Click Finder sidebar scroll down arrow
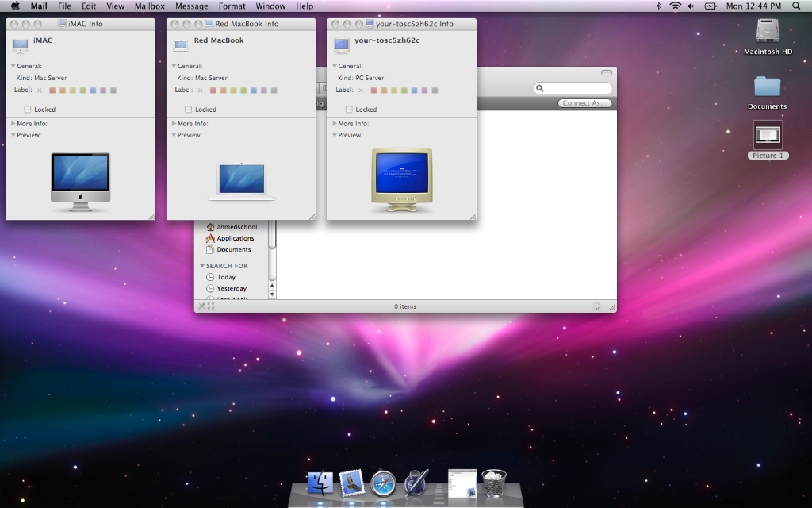The image size is (812, 508). 273,294
